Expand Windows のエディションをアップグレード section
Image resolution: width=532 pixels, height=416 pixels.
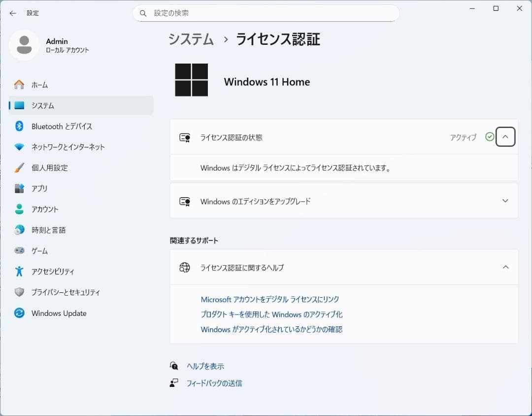(x=505, y=201)
